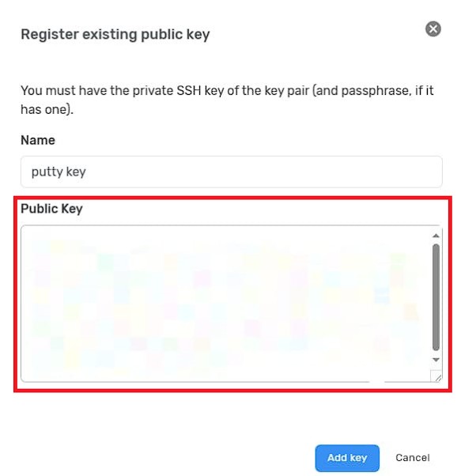Click the word "passphrase" in the description
Image resolution: width=476 pixels, height=476 pixels.
(x=375, y=91)
